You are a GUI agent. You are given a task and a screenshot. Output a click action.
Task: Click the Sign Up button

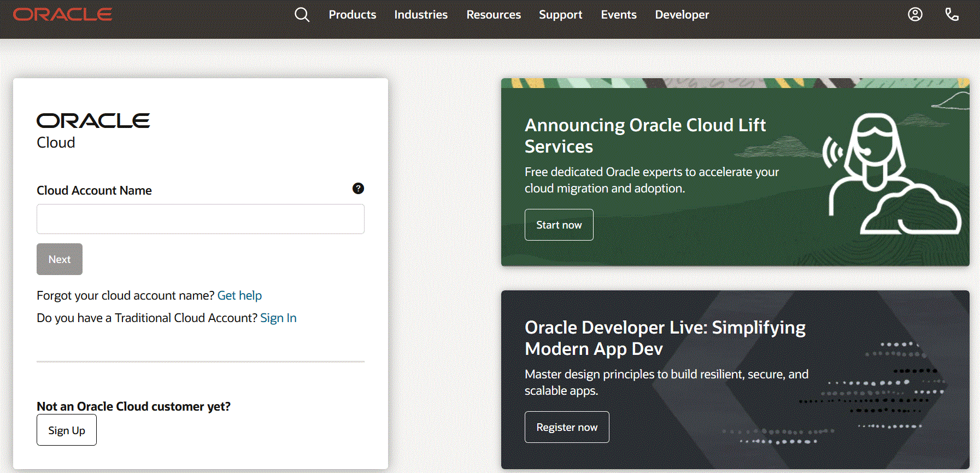(67, 430)
